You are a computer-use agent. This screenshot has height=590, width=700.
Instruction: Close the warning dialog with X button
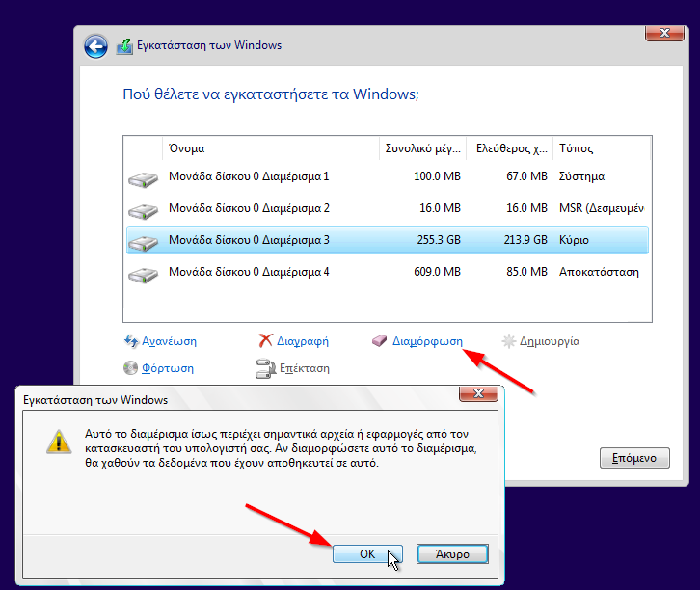(x=478, y=393)
